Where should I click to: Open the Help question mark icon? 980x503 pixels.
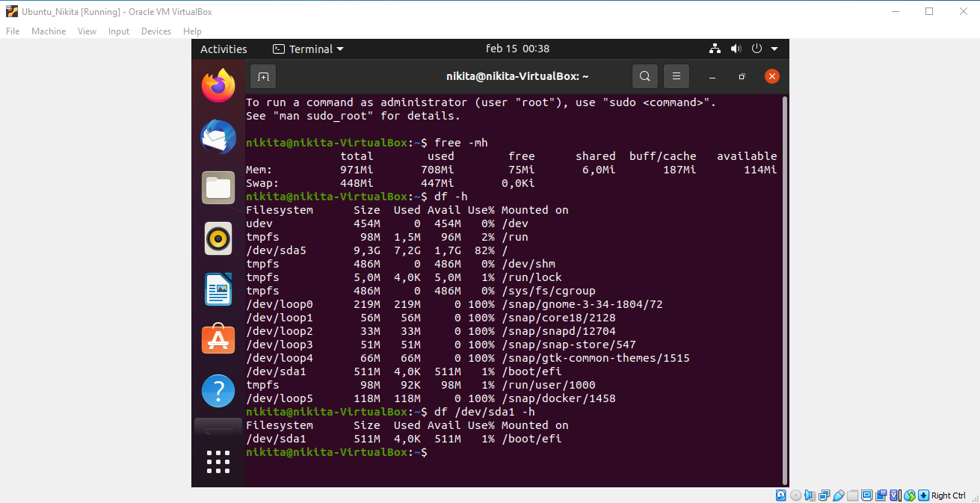(218, 391)
